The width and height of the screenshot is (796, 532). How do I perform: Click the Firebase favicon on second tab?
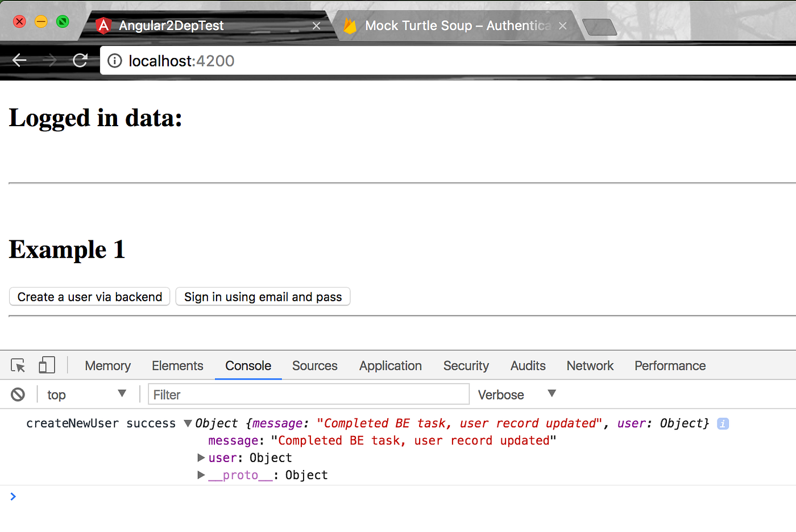pyautogui.click(x=350, y=26)
